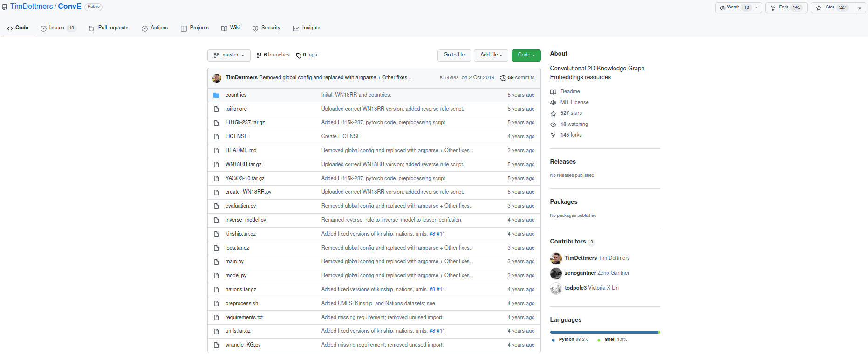Click the file icon next to evaluation.py
The height and width of the screenshot is (354, 868).
point(216,206)
